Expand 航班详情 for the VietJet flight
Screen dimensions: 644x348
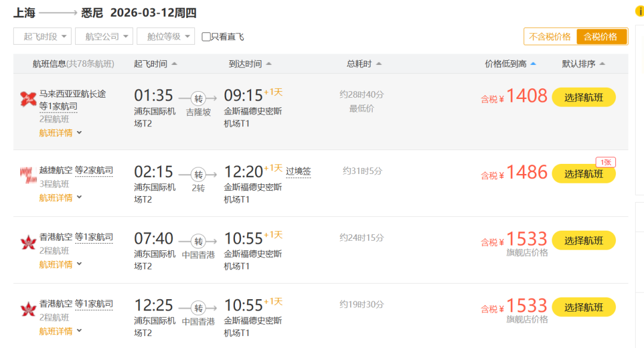[60, 198]
